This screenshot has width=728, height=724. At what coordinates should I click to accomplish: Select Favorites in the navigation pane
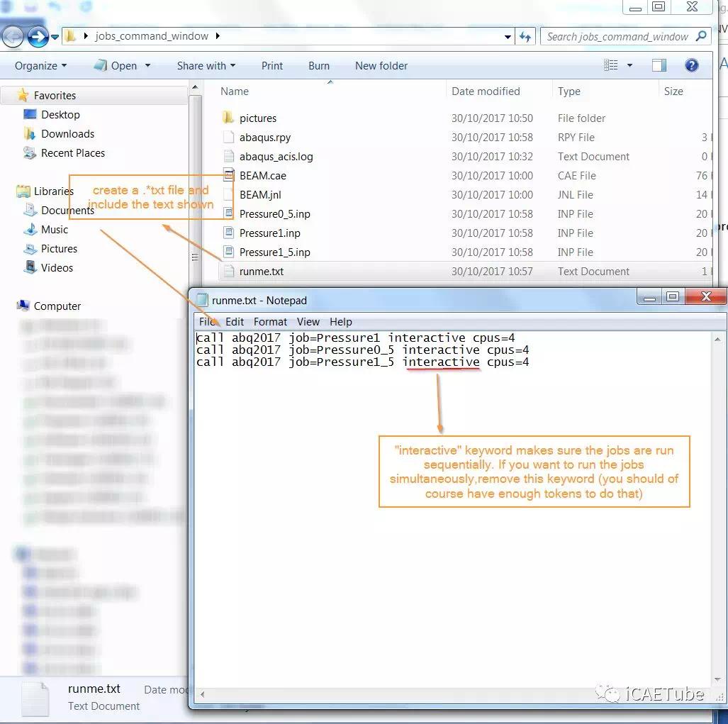(x=55, y=96)
